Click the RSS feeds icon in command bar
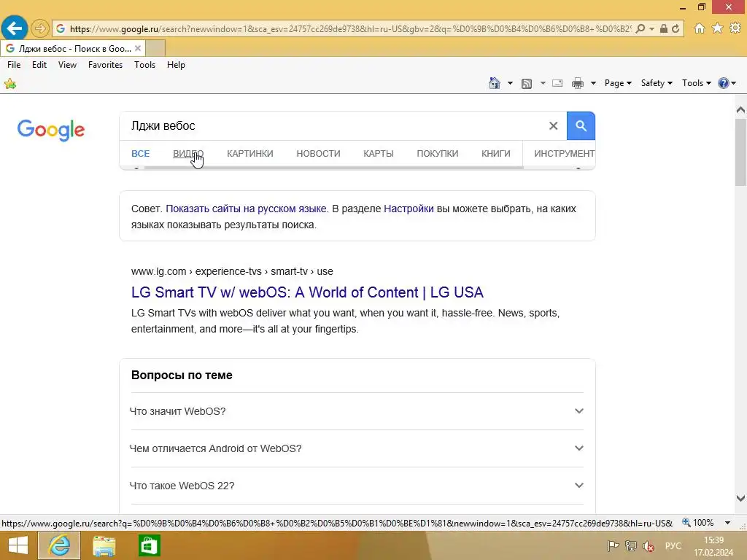This screenshot has width=747, height=560. 527,83
